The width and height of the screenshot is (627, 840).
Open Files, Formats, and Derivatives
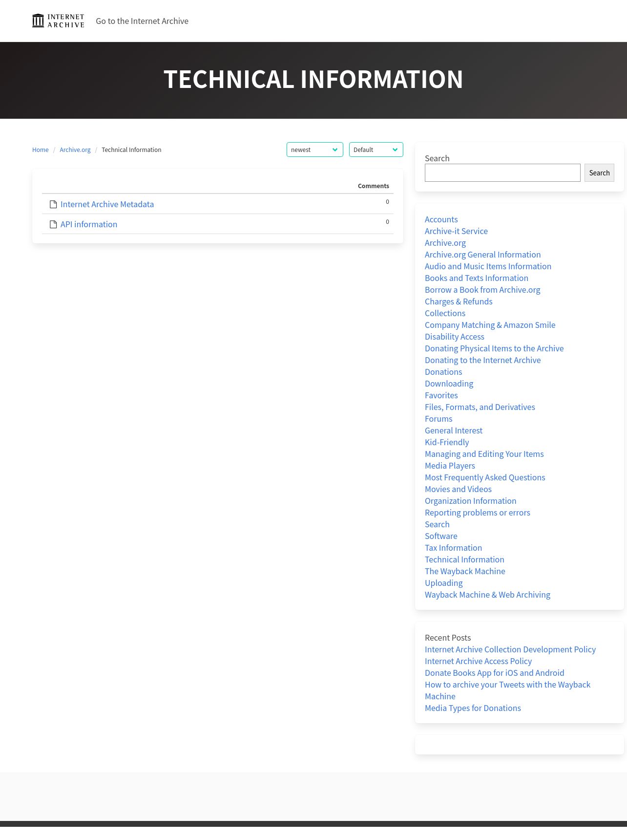click(480, 407)
